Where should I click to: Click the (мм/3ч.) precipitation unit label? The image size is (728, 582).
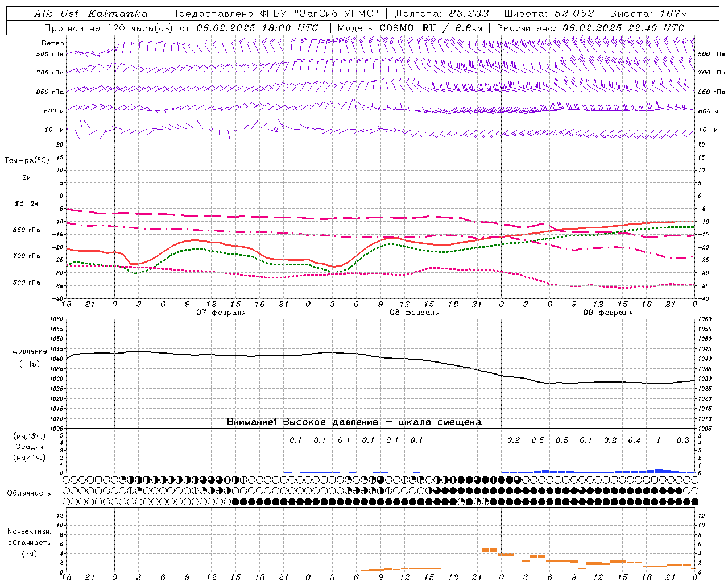pos(30,436)
